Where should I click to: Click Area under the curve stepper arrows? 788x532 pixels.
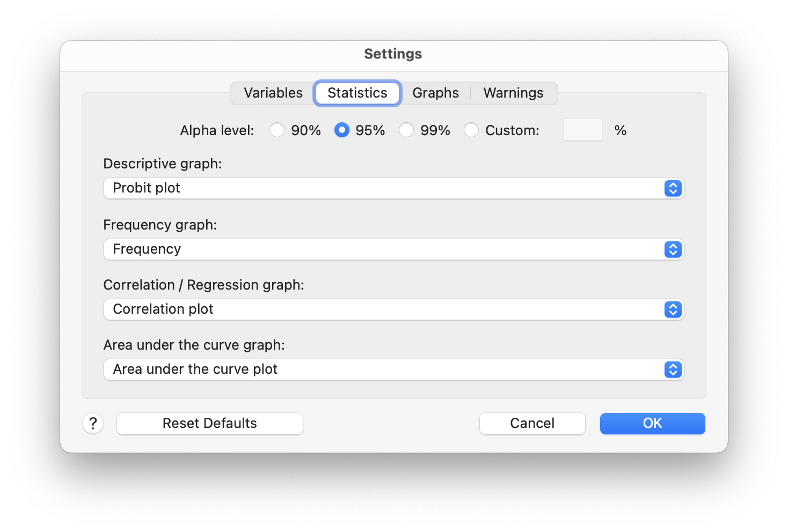pos(673,370)
